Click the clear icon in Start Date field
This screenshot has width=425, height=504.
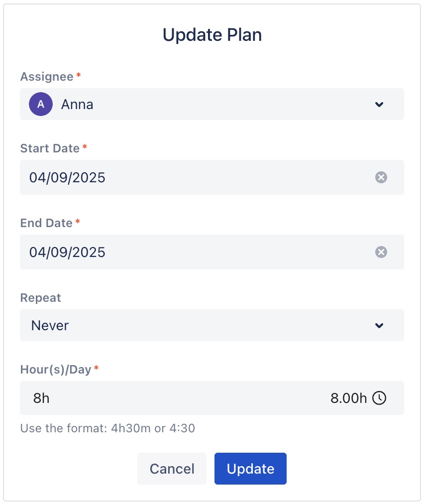click(x=381, y=177)
